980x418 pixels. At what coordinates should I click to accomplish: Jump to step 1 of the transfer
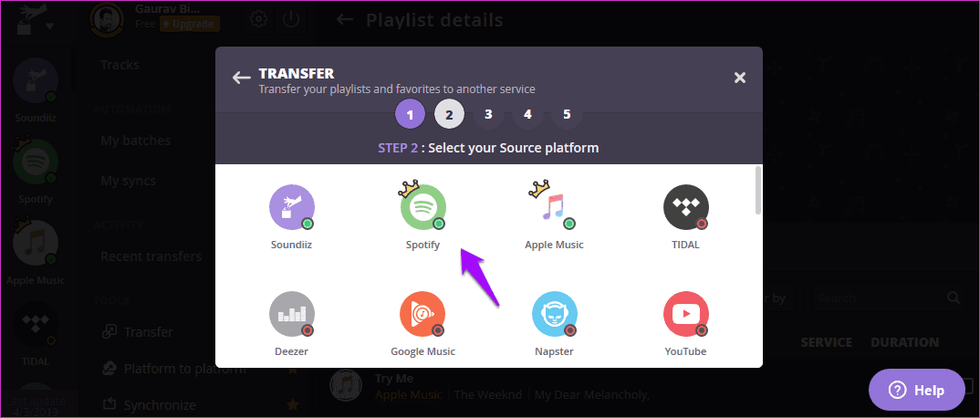pos(410,114)
